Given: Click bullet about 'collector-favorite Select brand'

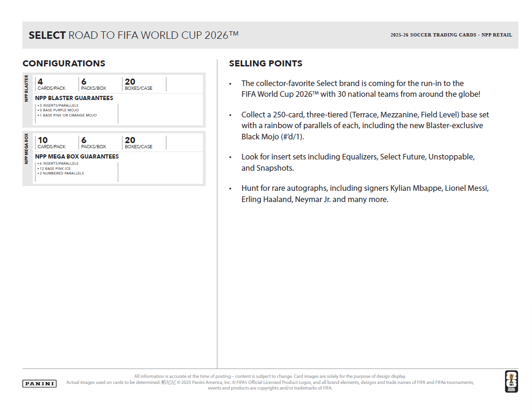Looking at the screenshot, I should [x=360, y=88].
